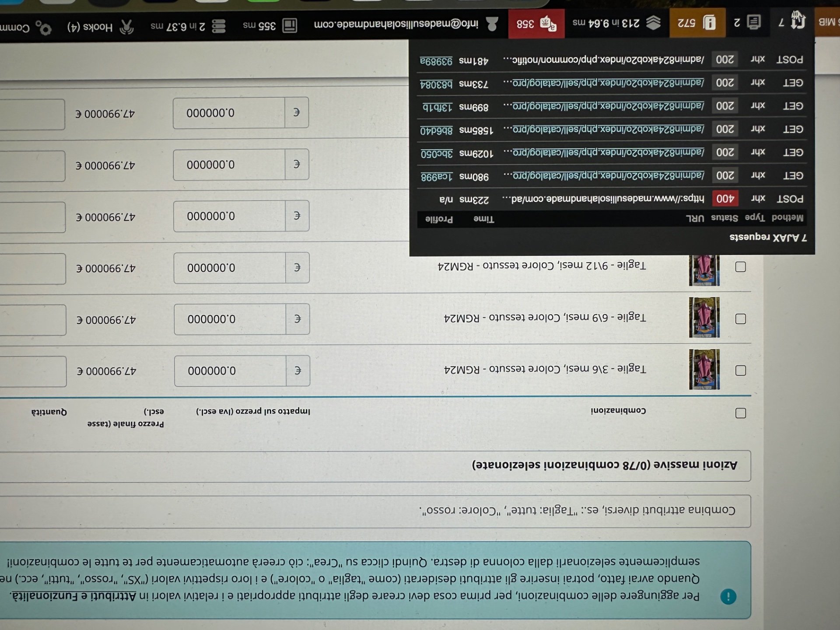Click the user icon beside the info@ email

(x=492, y=24)
